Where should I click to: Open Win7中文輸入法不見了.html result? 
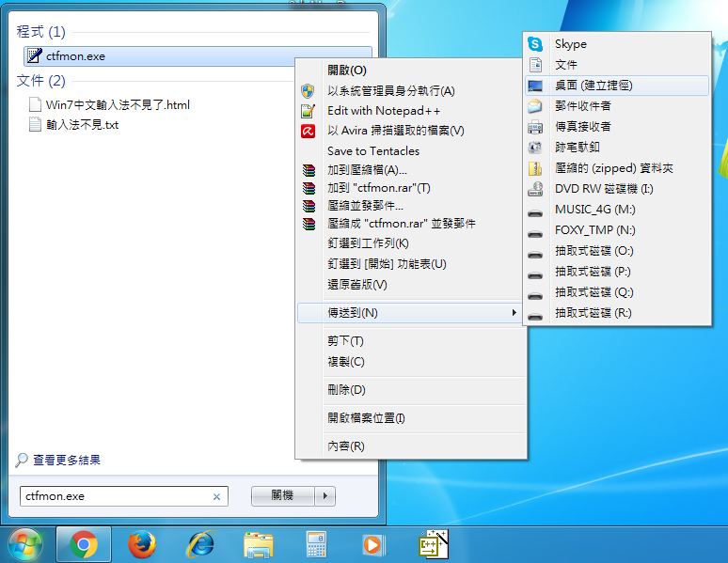[x=118, y=105]
